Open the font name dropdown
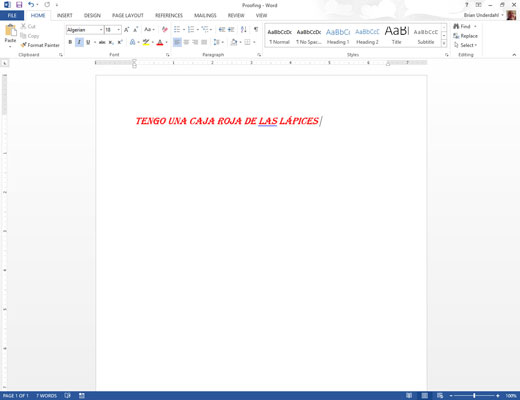The image size is (520, 400). click(101, 30)
